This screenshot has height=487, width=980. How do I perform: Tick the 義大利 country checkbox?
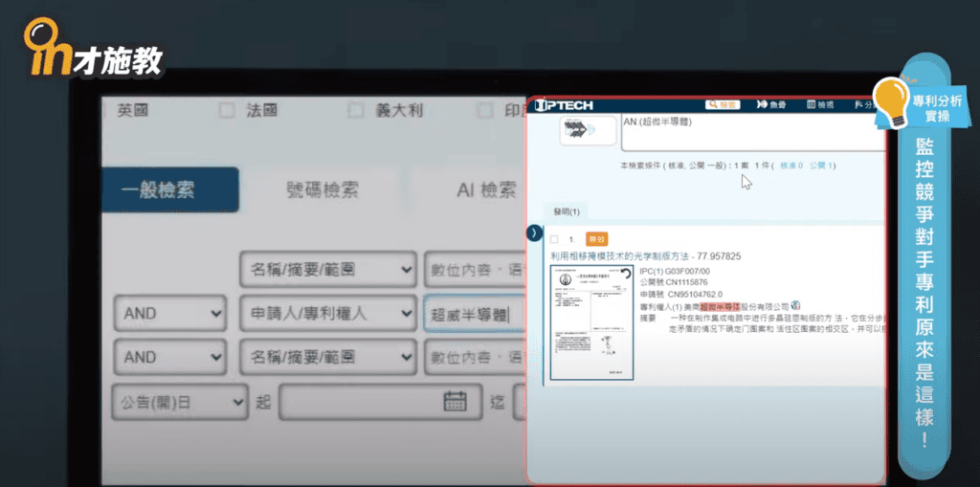coord(356,110)
